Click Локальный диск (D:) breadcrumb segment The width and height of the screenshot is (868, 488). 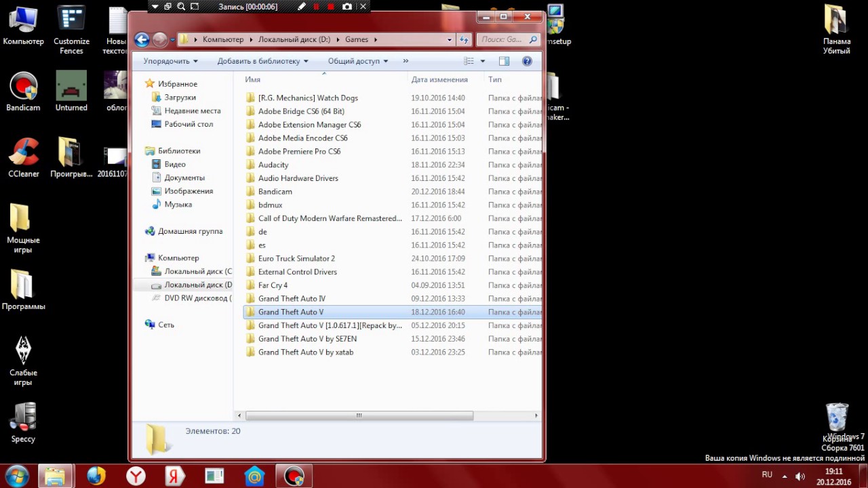(294, 39)
